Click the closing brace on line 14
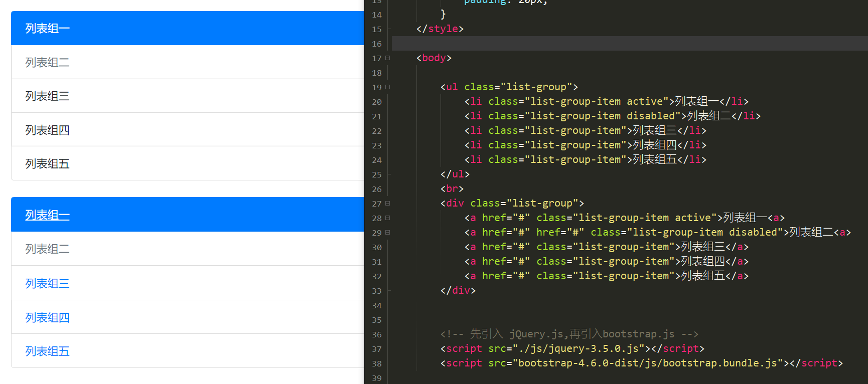Viewport: 868px width, 384px height. [x=443, y=14]
